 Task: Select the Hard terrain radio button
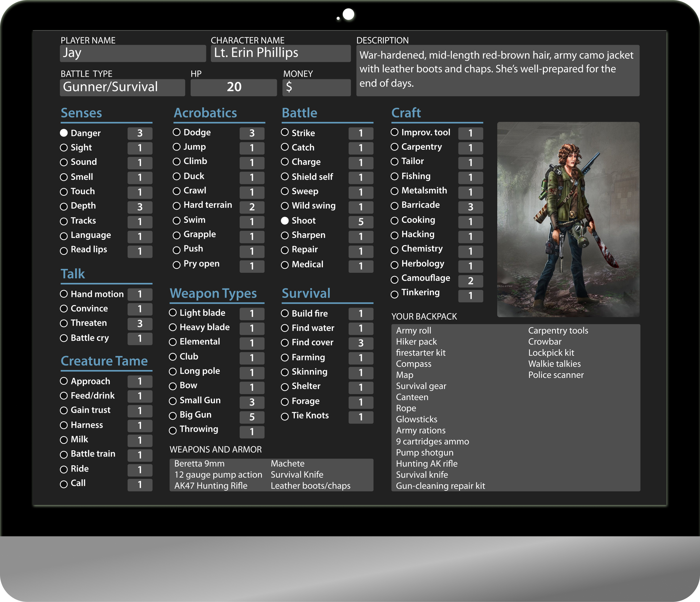[176, 206]
